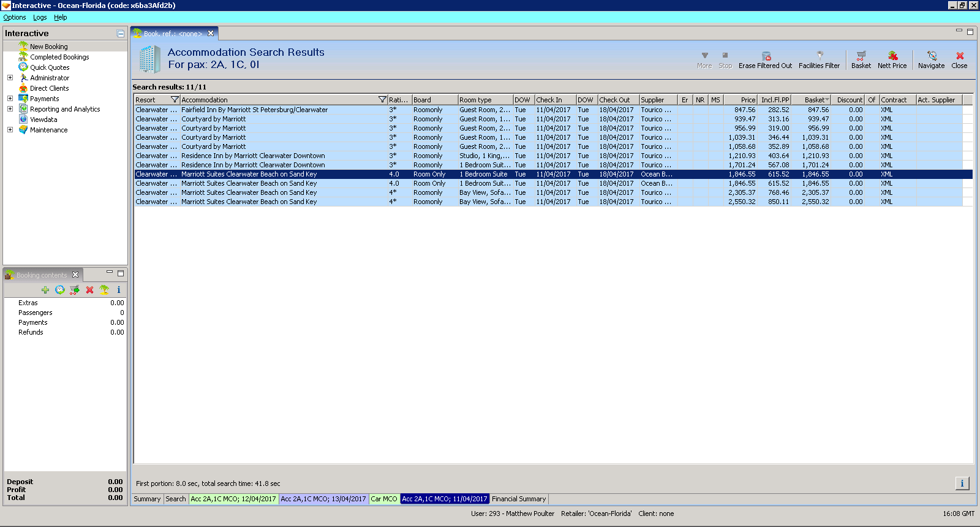Viewport: 980px width, 527px height.
Task: Switch to Acc 2A,1C MCO; 13/04/2017 tab
Action: pos(323,499)
